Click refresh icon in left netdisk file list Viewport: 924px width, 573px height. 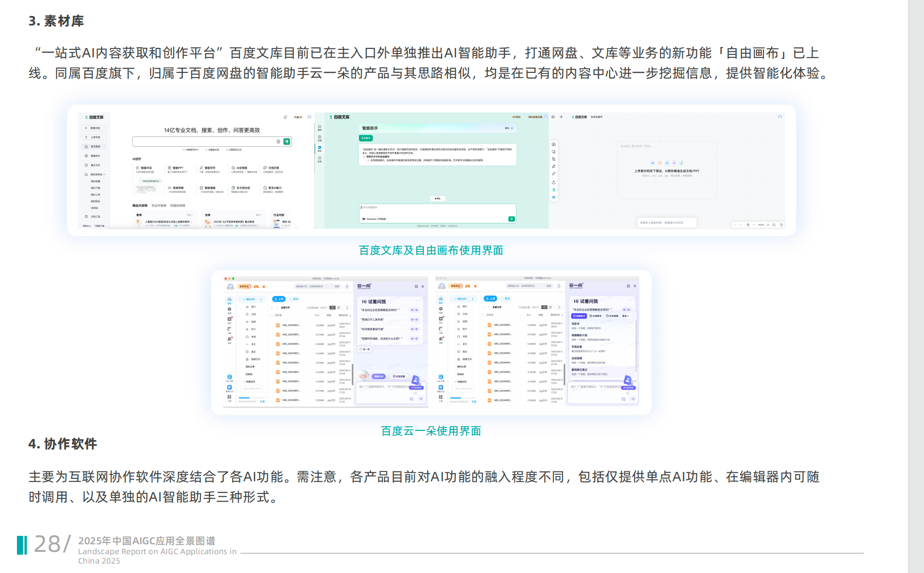click(x=347, y=308)
